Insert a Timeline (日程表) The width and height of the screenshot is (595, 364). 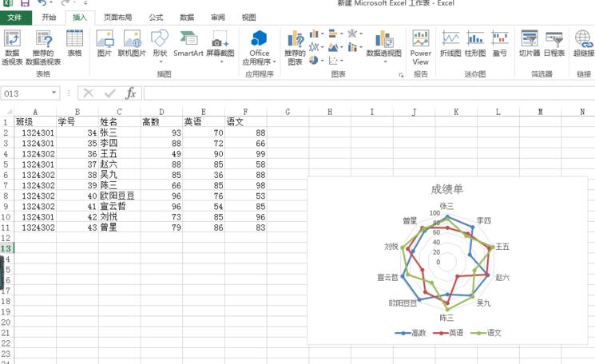point(554,43)
